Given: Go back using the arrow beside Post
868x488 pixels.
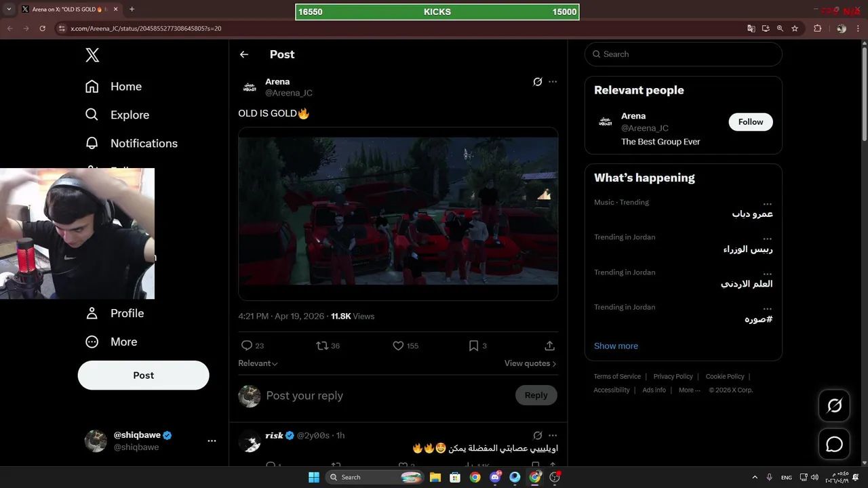Looking at the screenshot, I should (244, 54).
